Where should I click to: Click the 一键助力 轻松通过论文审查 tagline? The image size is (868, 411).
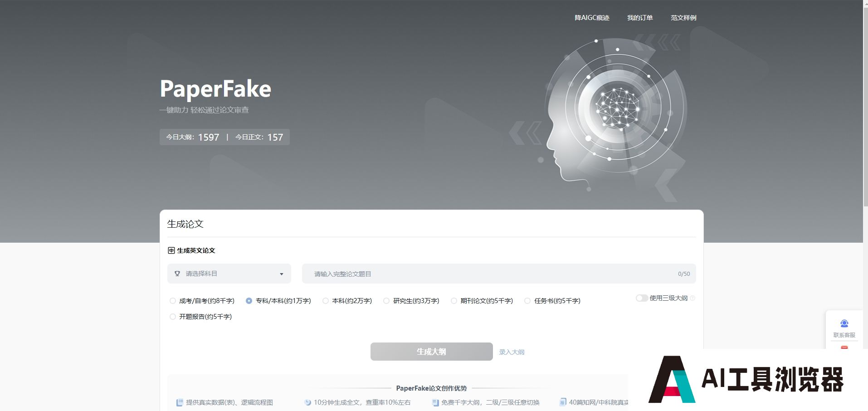[x=204, y=110]
